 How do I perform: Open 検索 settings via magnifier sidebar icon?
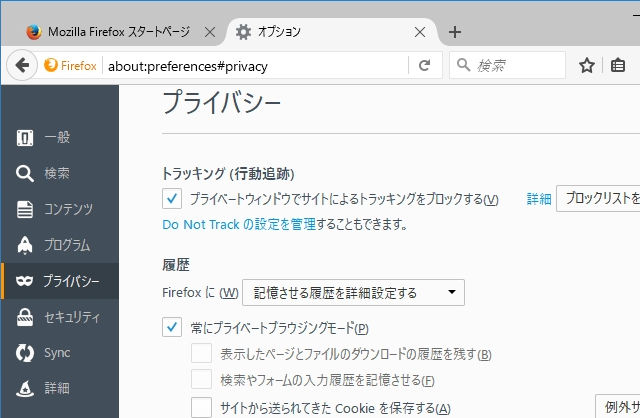pos(25,173)
